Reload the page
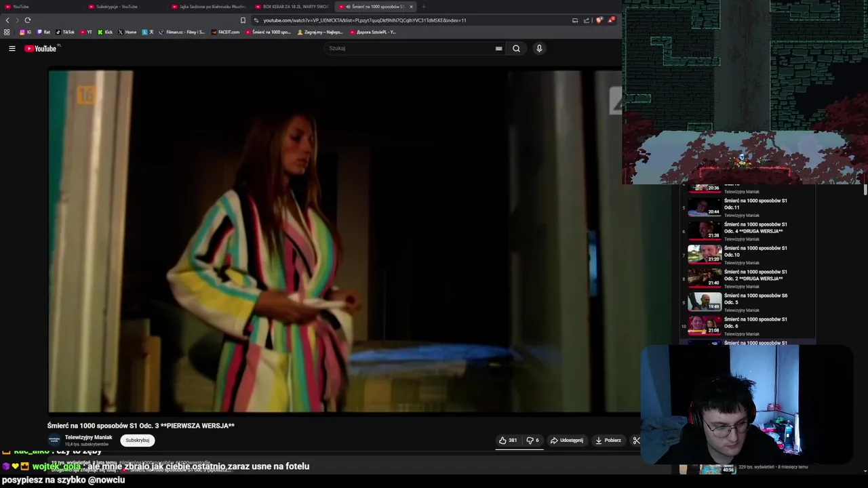The height and width of the screenshot is (488, 868). click(x=28, y=20)
